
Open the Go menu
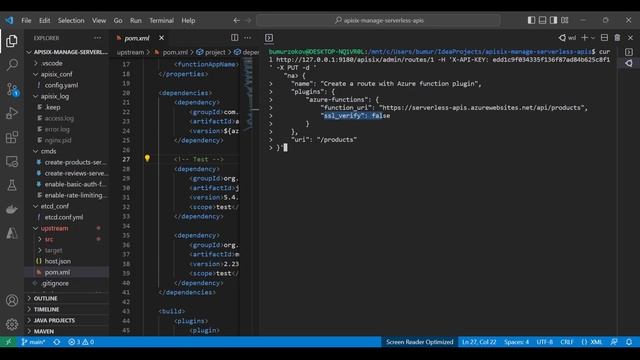tap(118, 20)
